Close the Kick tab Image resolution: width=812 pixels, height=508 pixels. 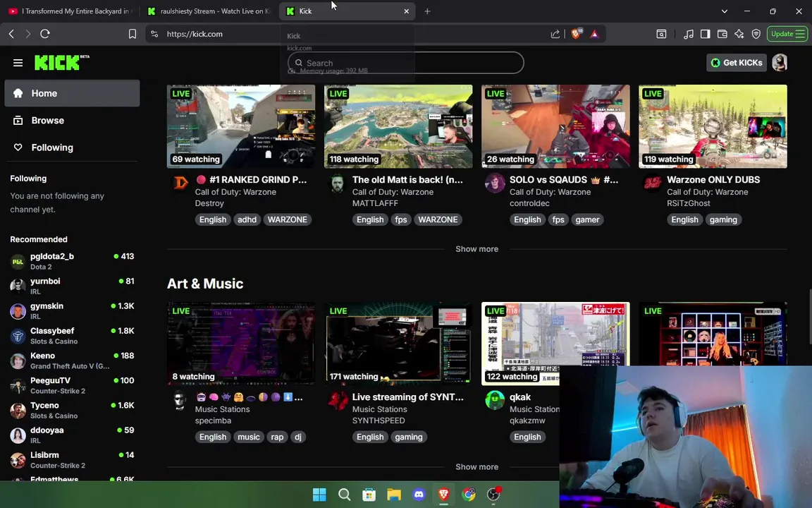click(x=407, y=11)
